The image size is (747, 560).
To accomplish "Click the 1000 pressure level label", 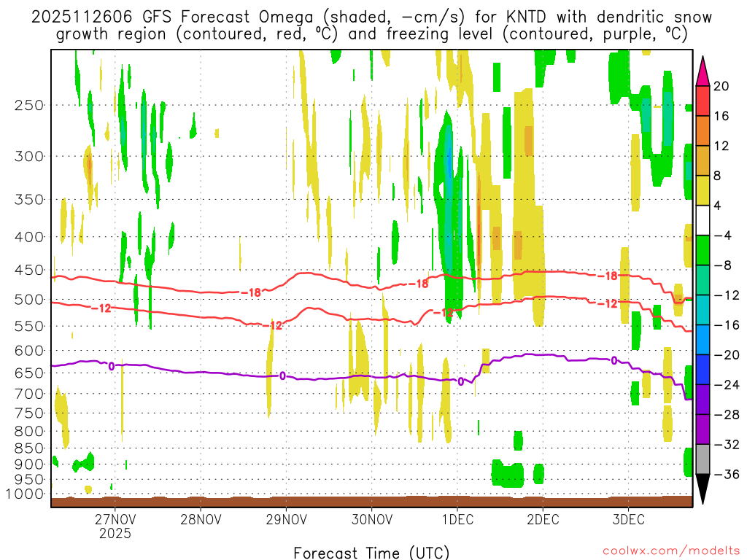I will 25,494.
